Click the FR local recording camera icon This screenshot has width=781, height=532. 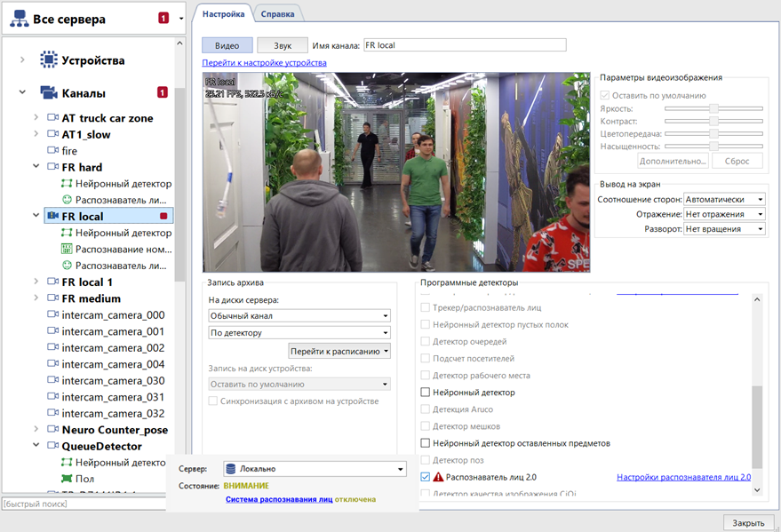coord(52,216)
